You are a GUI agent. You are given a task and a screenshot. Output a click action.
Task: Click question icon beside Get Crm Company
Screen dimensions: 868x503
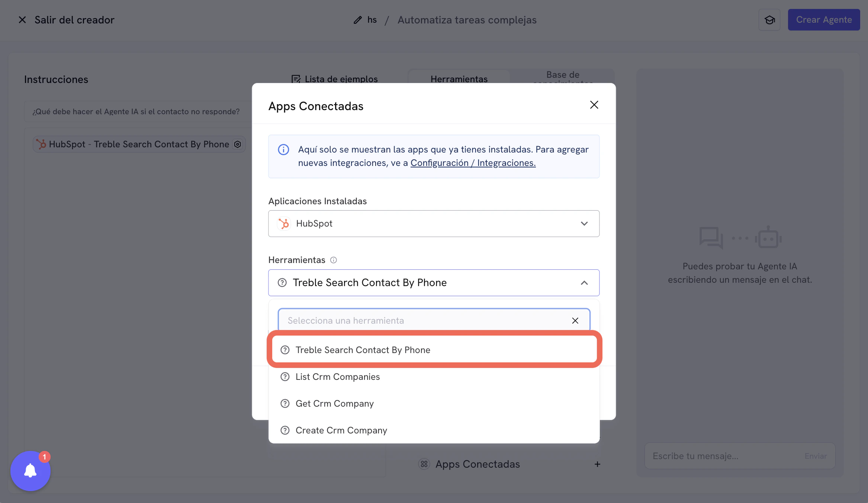pyautogui.click(x=285, y=404)
